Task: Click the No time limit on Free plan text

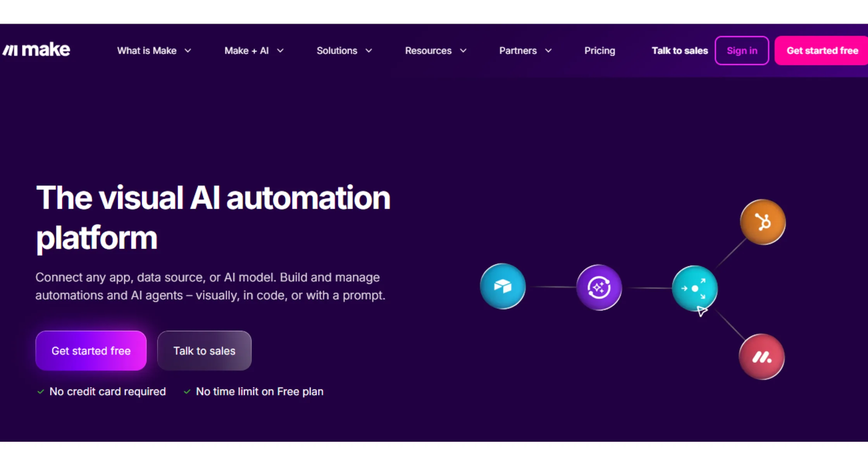Action: (260, 391)
